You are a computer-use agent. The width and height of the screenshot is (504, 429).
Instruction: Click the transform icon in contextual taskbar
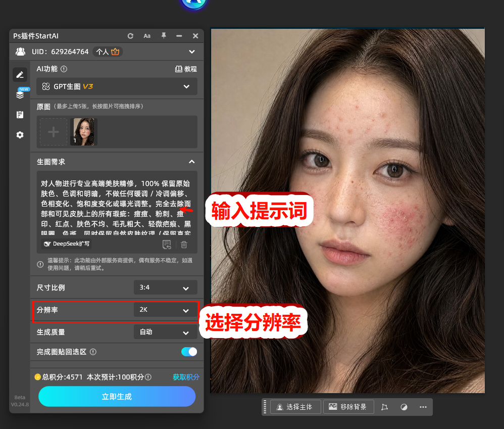(384, 407)
